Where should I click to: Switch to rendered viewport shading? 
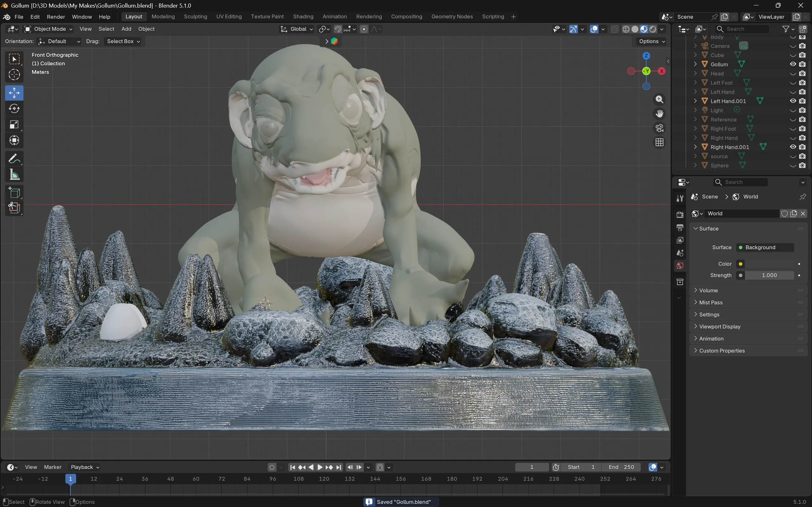[x=653, y=29]
